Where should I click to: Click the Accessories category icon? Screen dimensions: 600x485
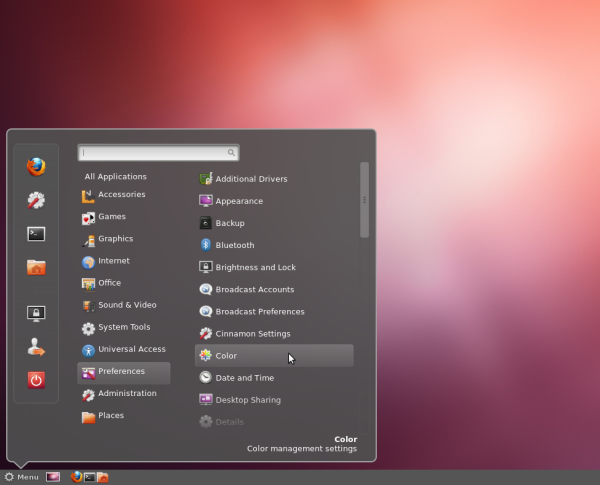tap(88, 196)
